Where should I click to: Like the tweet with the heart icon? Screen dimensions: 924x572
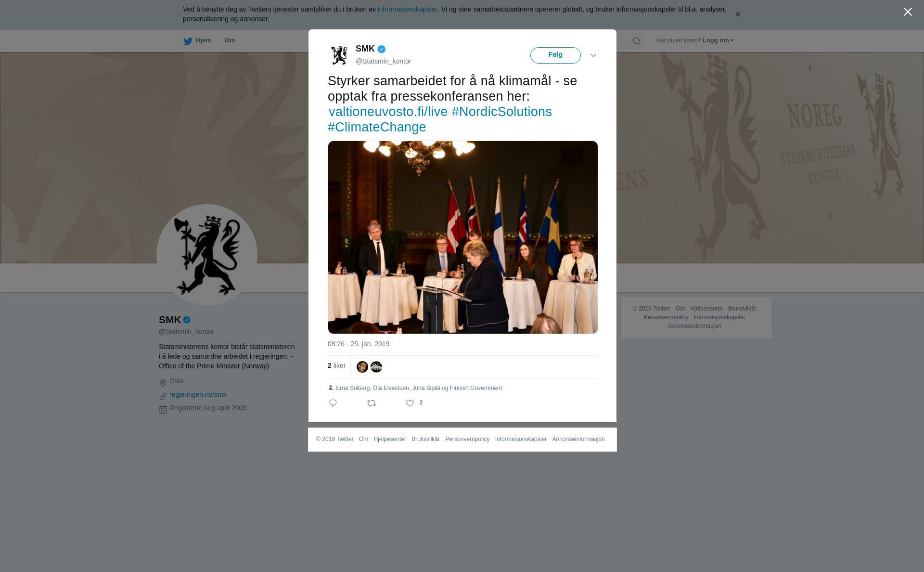click(x=410, y=403)
